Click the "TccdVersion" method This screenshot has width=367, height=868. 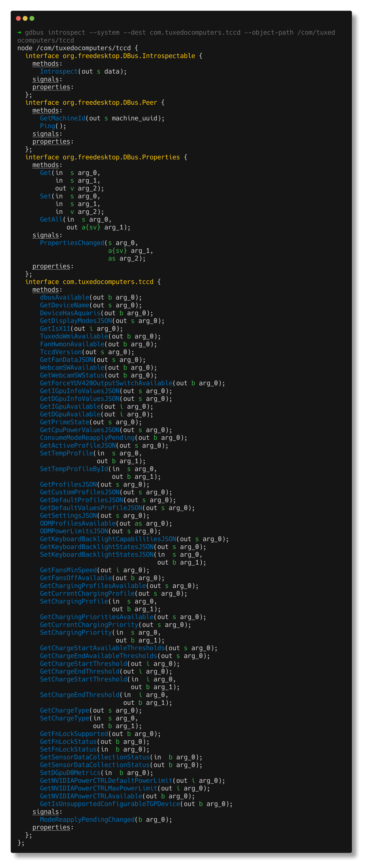pyautogui.click(x=61, y=352)
